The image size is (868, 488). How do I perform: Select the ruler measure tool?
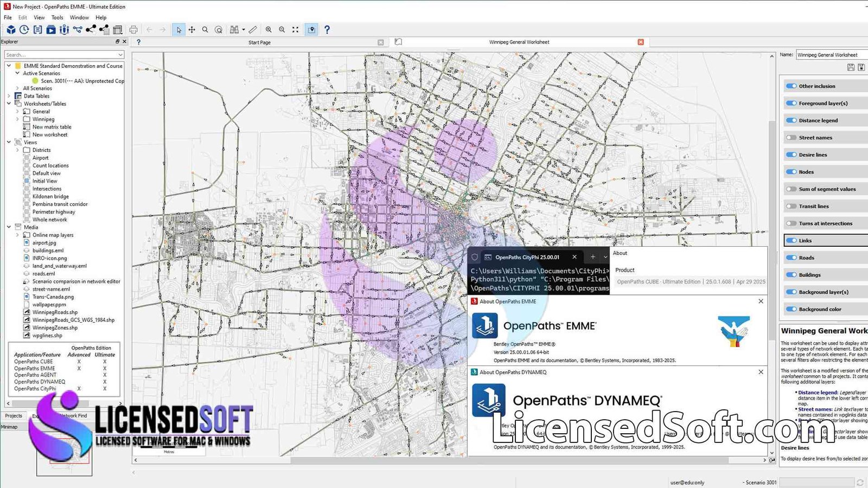(253, 30)
